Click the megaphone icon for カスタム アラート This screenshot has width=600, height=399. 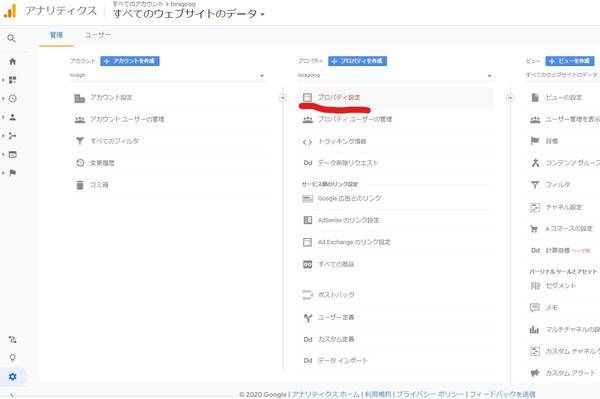coord(535,373)
